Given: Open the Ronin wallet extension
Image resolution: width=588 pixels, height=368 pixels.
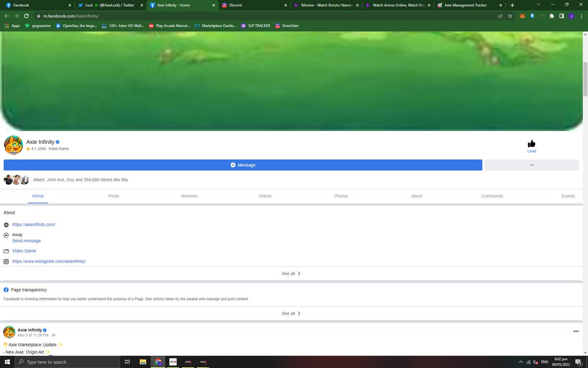Looking at the screenshot, I should pos(532,16).
